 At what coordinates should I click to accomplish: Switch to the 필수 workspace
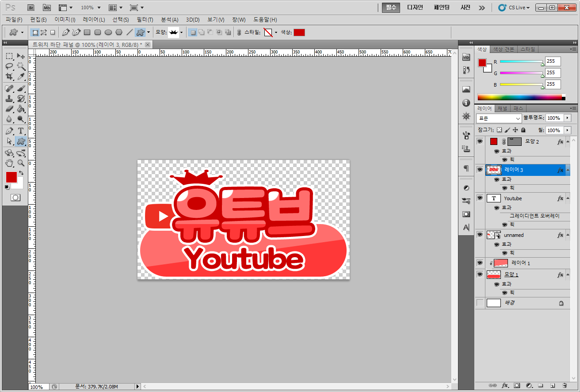pyautogui.click(x=391, y=8)
